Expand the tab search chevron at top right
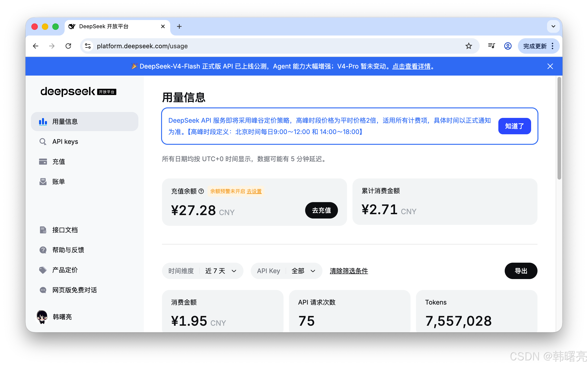Image resolution: width=588 pixels, height=366 pixels. point(553,26)
